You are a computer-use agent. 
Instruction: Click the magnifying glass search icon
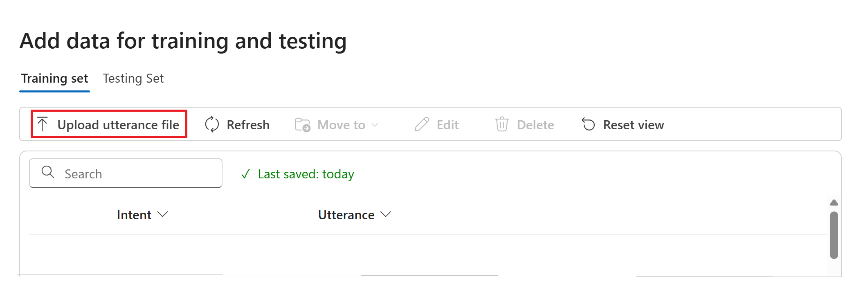click(x=48, y=173)
